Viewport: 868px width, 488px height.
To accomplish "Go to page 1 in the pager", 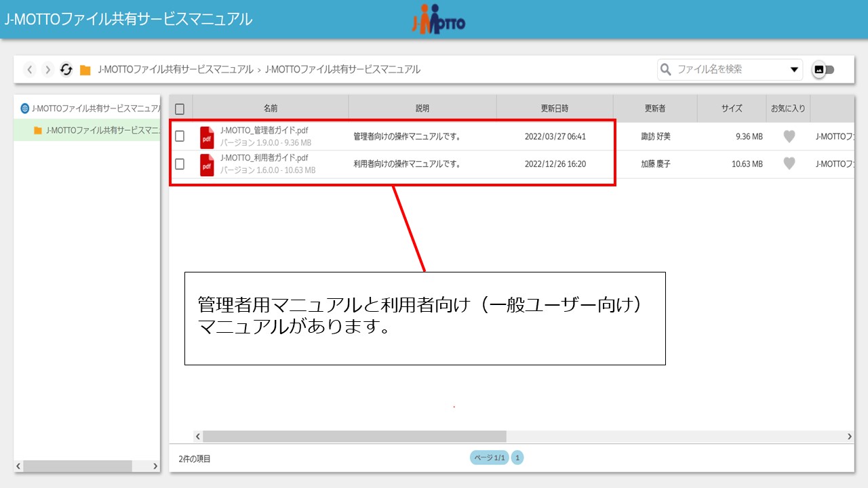I will pos(517,458).
